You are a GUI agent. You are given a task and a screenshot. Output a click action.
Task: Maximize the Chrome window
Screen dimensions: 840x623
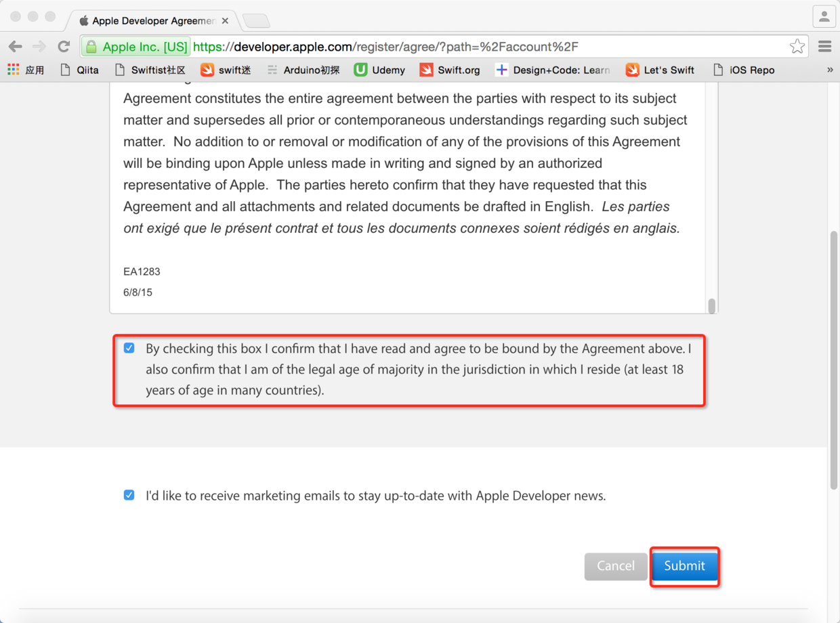click(x=50, y=16)
